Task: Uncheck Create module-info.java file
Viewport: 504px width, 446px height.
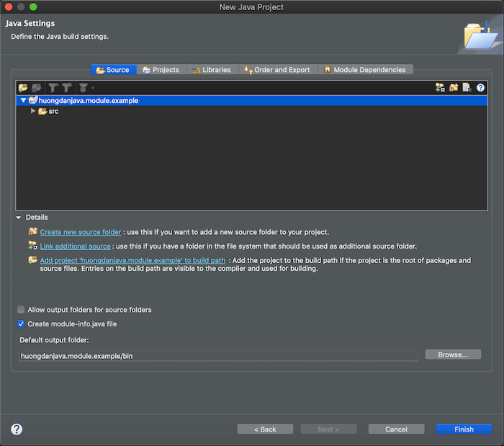Action: pyautogui.click(x=21, y=324)
